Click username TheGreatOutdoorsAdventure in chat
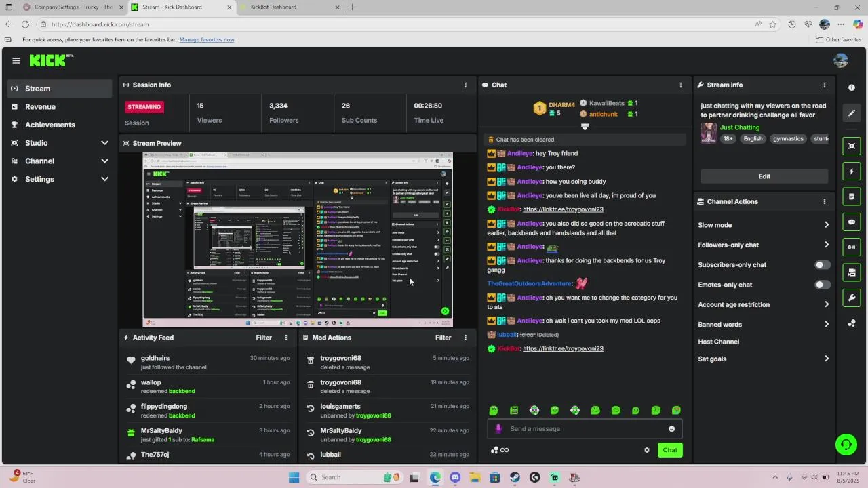This screenshot has width=868, height=488. tap(530, 284)
